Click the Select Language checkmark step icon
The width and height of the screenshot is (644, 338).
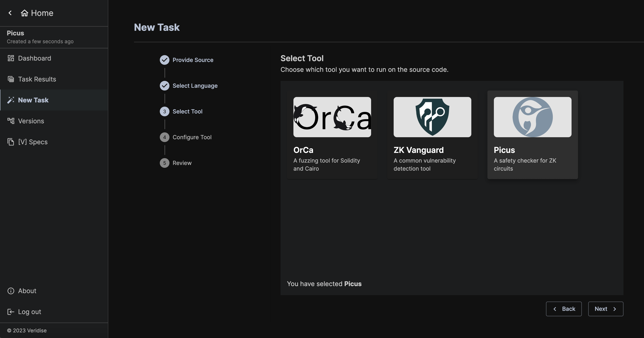click(x=164, y=86)
